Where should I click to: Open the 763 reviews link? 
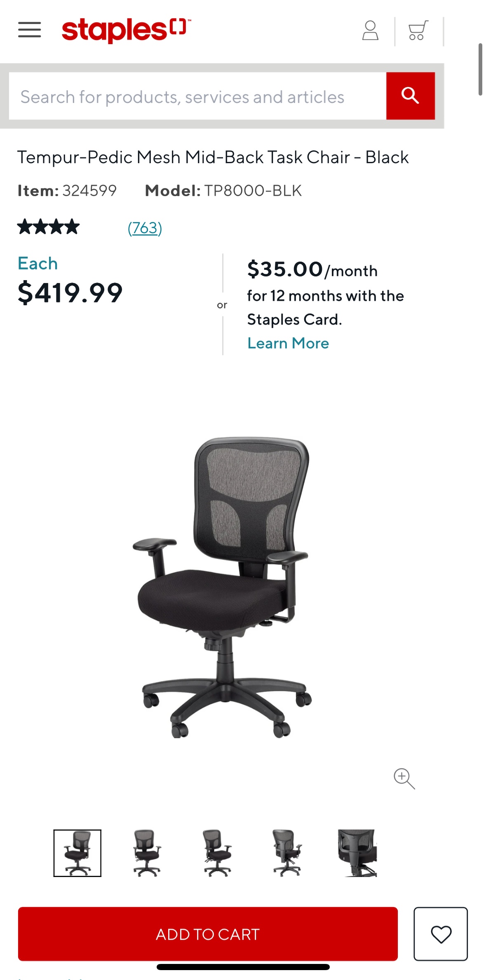[x=145, y=228]
